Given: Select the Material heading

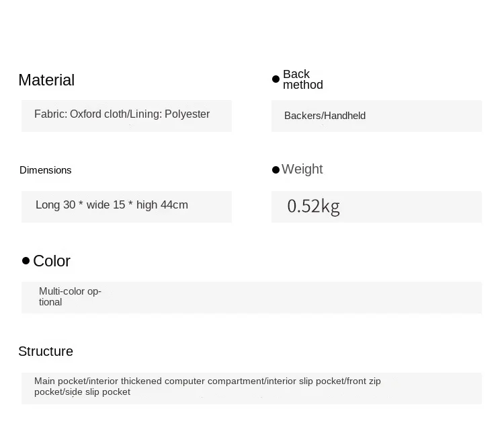Looking at the screenshot, I should tap(46, 80).
